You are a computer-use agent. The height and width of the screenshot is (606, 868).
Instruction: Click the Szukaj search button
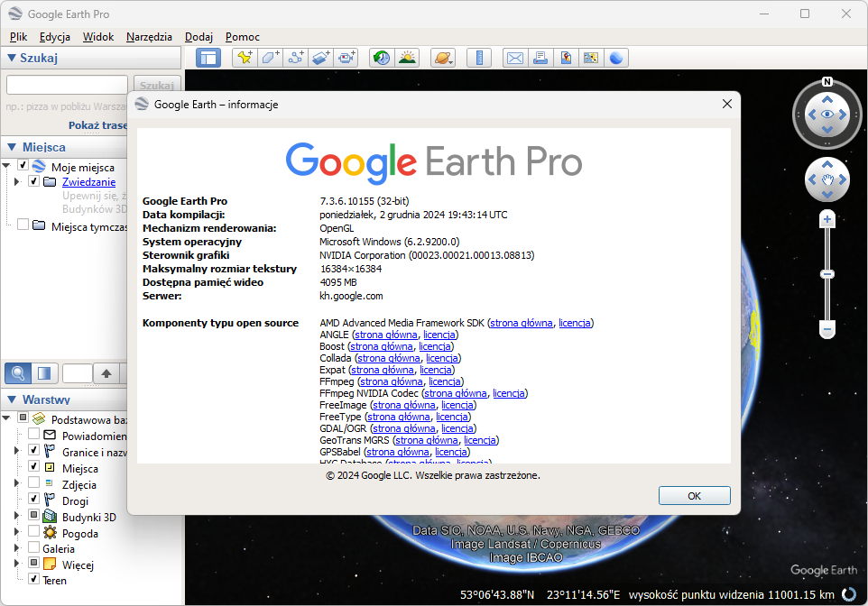coord(157,86)
